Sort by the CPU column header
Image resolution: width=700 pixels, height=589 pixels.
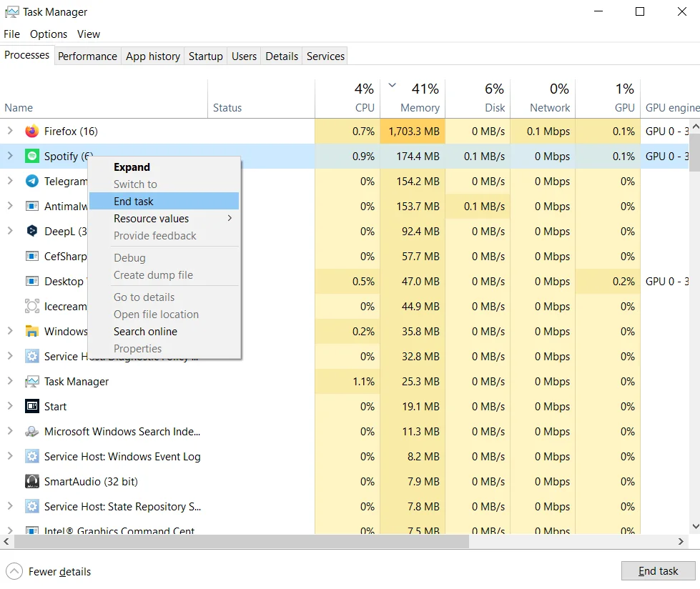[347, 99]
